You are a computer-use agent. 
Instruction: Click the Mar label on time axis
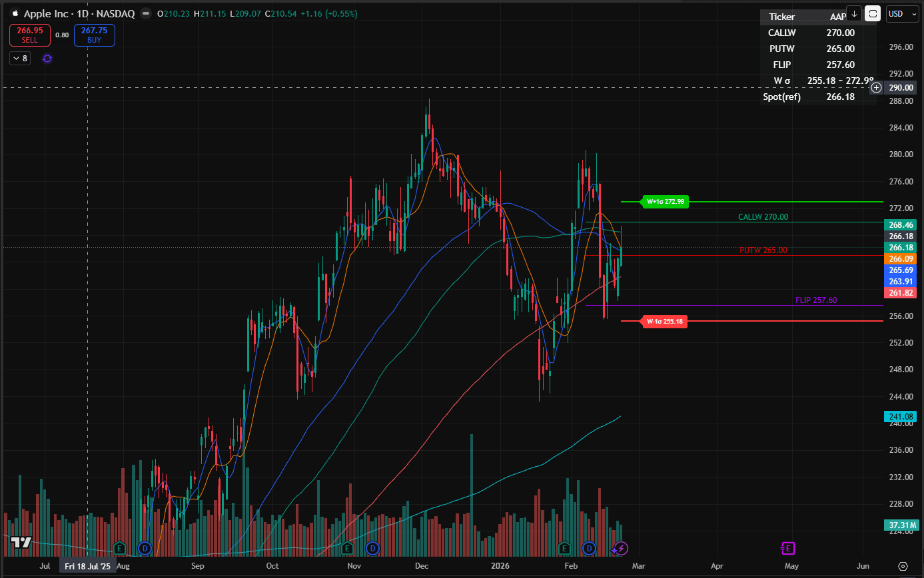click(x=639, y=566)
